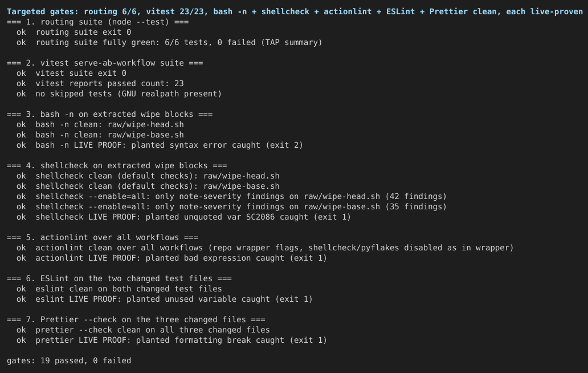
Task: Select the vitest serve-ab-workflow suite header
Action: [x=105, y=63]
